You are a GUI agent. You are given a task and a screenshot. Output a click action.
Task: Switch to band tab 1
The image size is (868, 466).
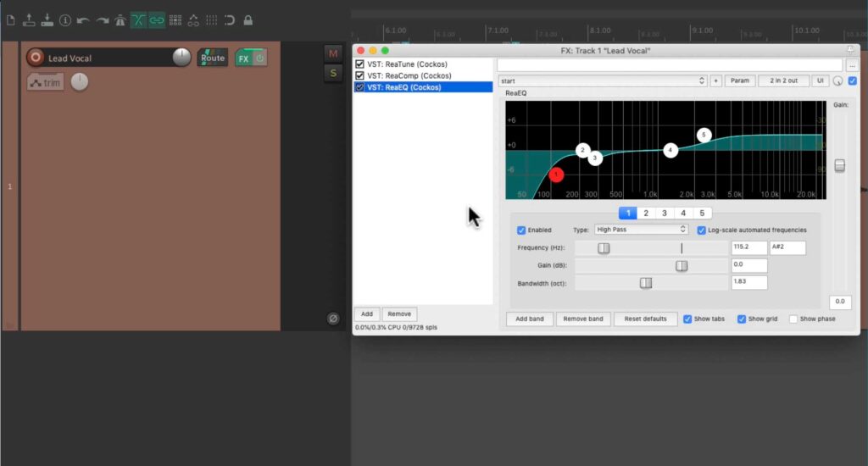point(628,213)
